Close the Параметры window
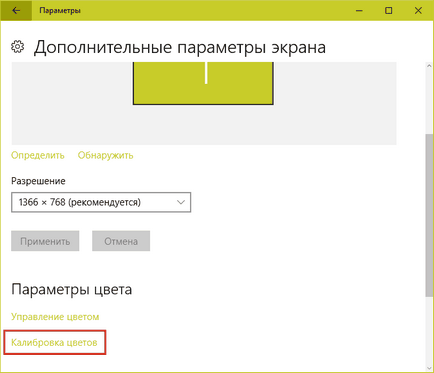The height and width of the screenshot is (373, 434). pos(418,11)
